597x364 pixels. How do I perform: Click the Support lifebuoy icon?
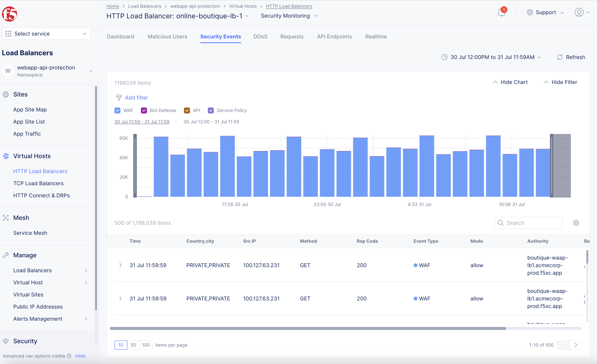coord(530,12)
